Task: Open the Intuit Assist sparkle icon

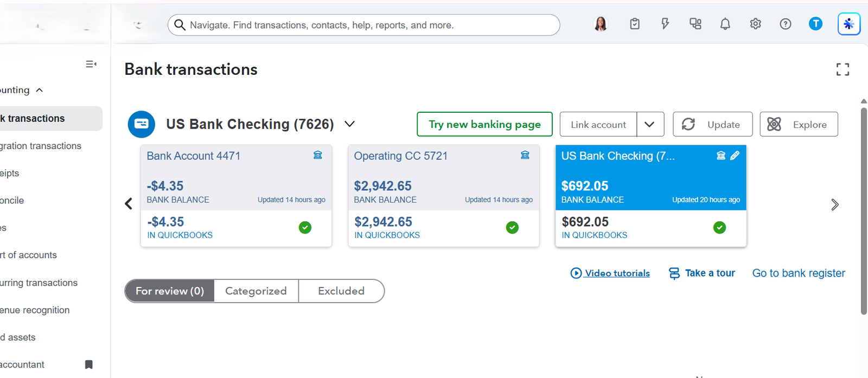Action: (849, 24)
